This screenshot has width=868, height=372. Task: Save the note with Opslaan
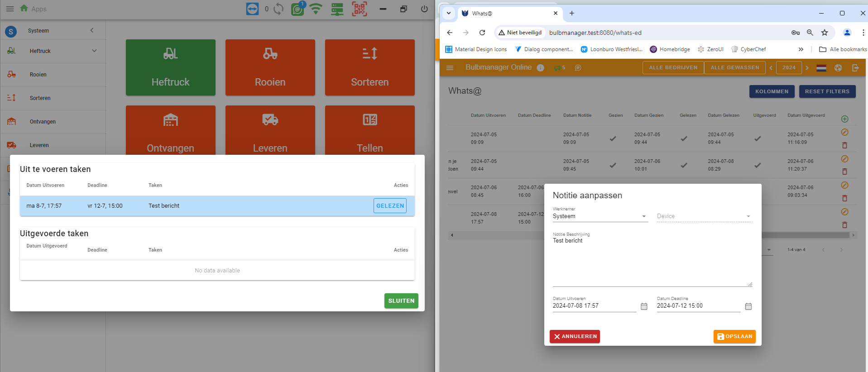[734, 337]
